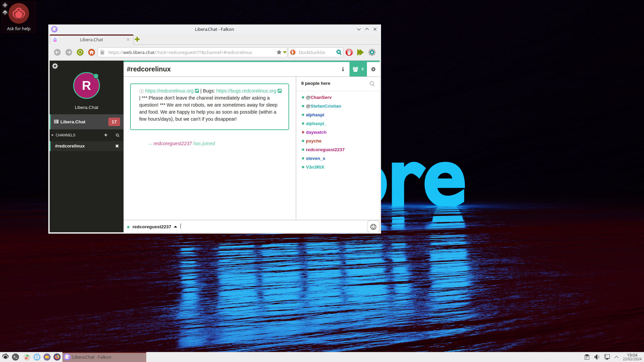Click the R avatar circle

pos(87,85)
